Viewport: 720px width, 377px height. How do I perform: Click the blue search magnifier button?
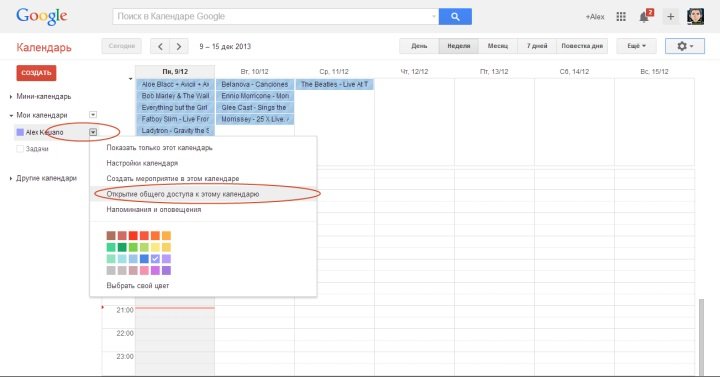[455, 17]
